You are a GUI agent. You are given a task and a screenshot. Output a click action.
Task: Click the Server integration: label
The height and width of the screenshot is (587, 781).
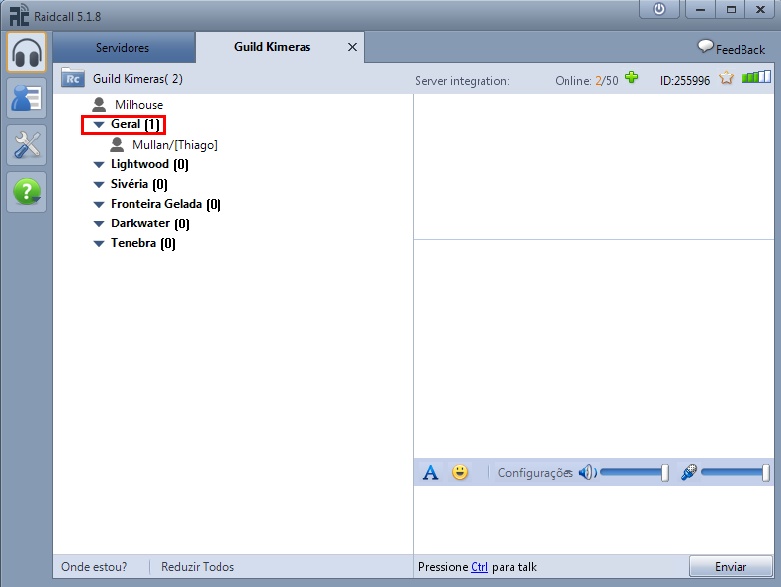(x=462, y=81)
